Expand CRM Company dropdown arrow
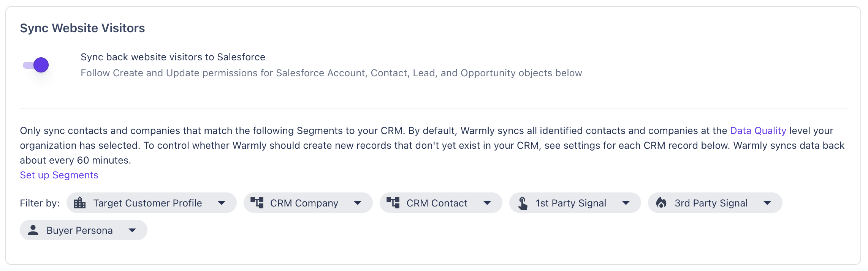The width and height of the screenshot is (868, 271). pos(358,203)
